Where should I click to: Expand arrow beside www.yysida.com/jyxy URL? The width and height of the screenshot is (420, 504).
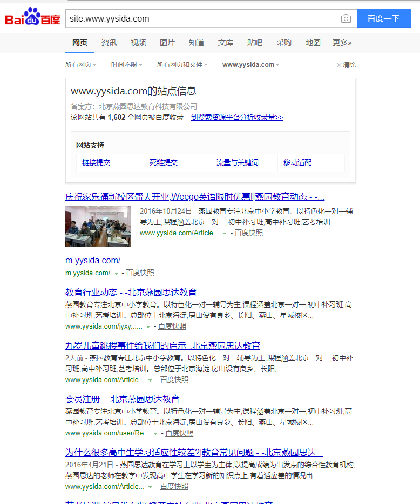148,327
